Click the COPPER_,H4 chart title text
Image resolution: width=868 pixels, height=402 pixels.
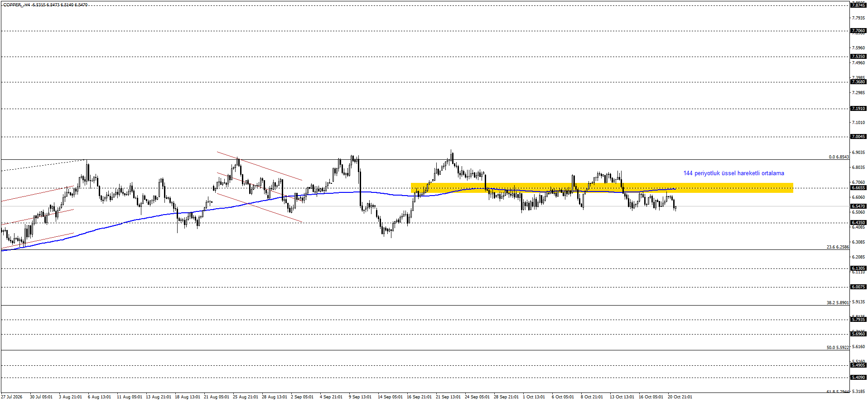tap(45, 5)
